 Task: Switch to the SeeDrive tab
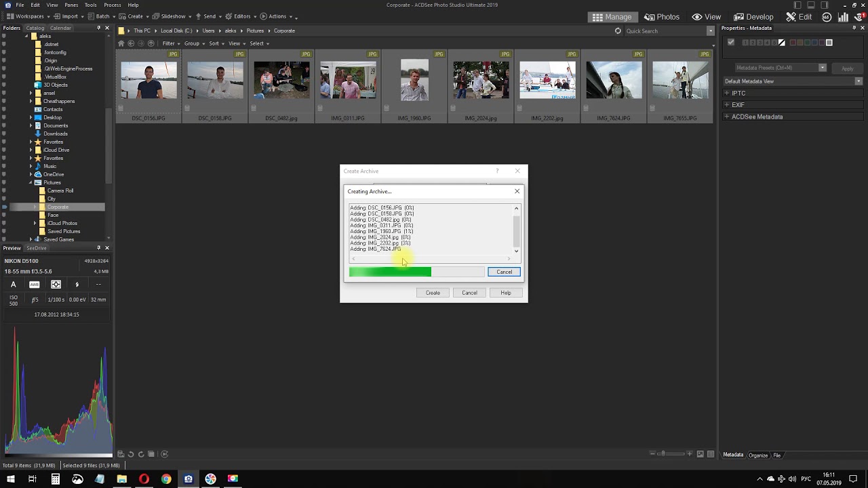[x=37, y=248]
